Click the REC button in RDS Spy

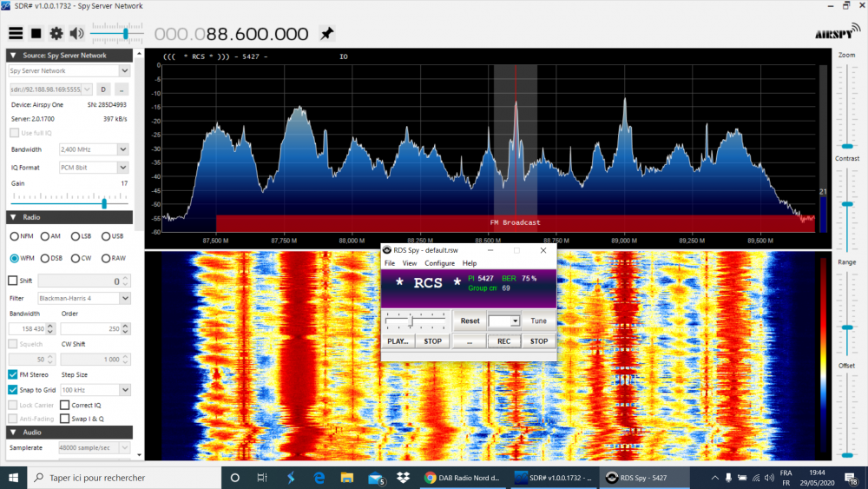503,341
